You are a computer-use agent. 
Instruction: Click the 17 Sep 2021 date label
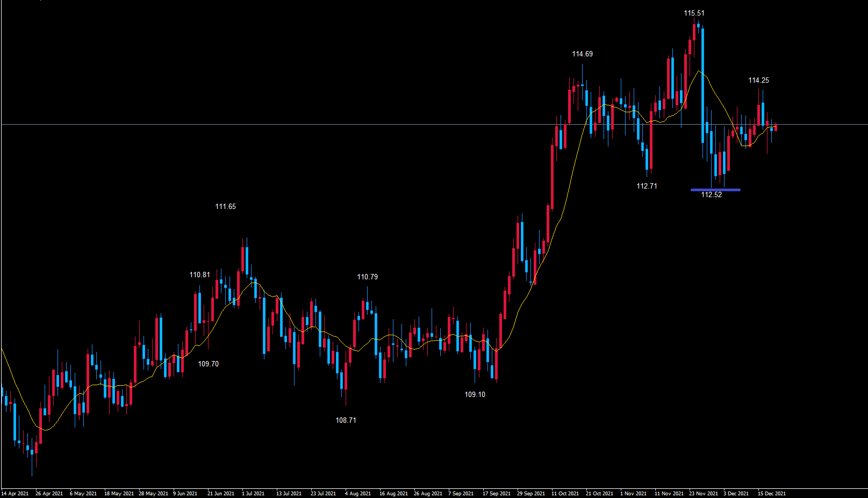[497, 493]
